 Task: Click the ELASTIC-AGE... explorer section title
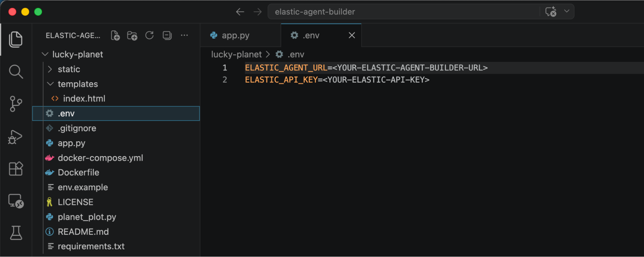pos(73,35)
